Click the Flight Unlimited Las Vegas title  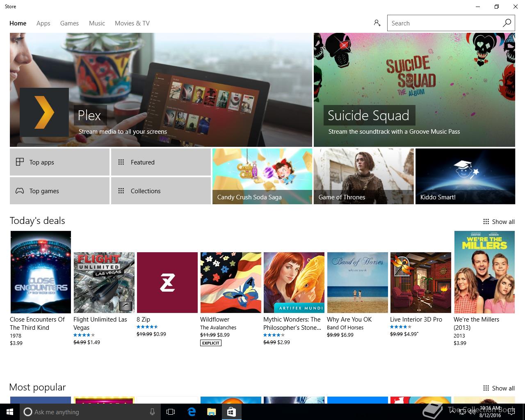pyautogui.click(x=100, y=323)
